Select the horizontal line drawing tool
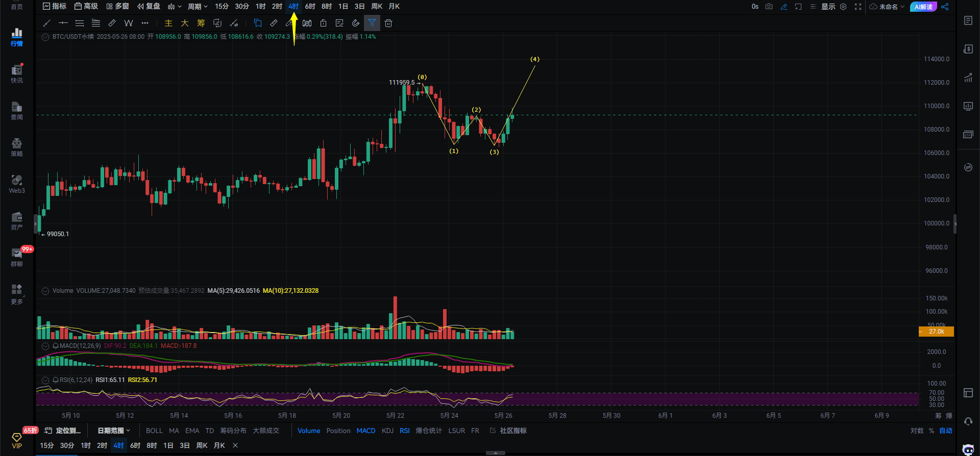Screen dimensions: 980x456 [x=63, y=23]
